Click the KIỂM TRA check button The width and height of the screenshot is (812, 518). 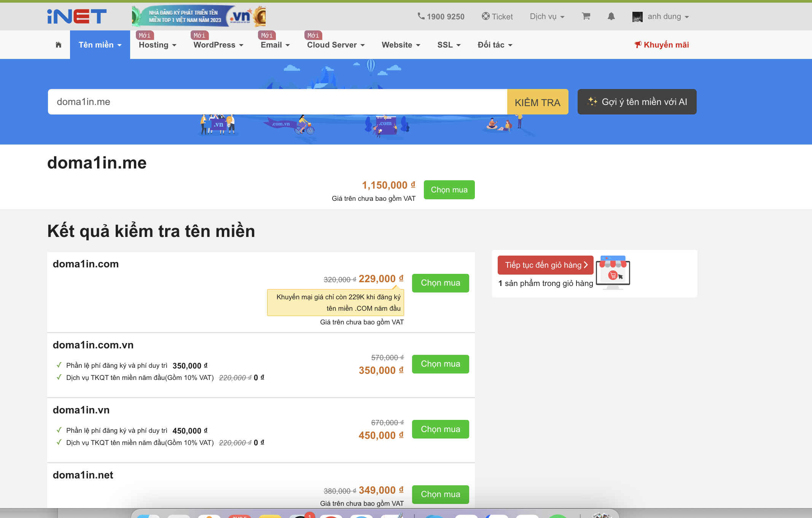(538, 102)
